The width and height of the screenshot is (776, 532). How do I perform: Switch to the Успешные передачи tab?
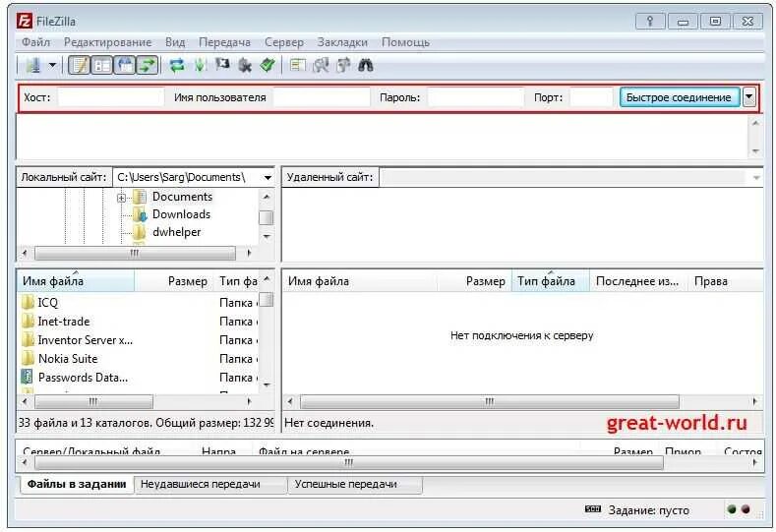[x=355, y=485]
